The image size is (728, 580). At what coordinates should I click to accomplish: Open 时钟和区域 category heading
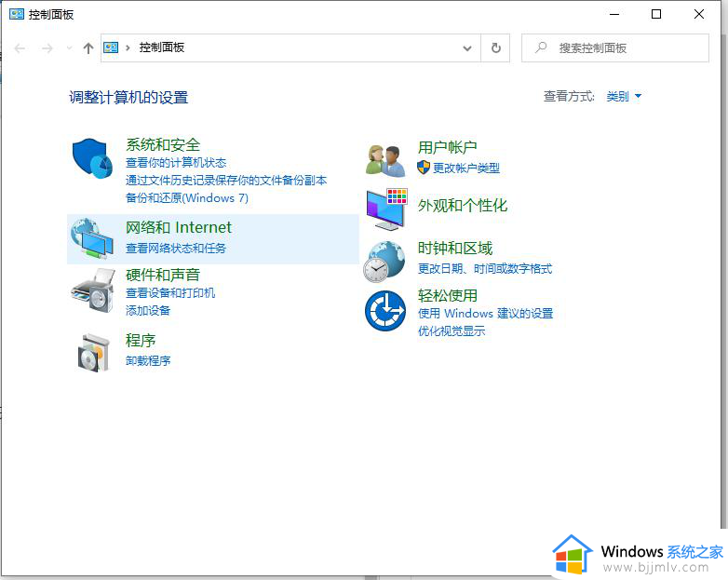click(455, 249)
